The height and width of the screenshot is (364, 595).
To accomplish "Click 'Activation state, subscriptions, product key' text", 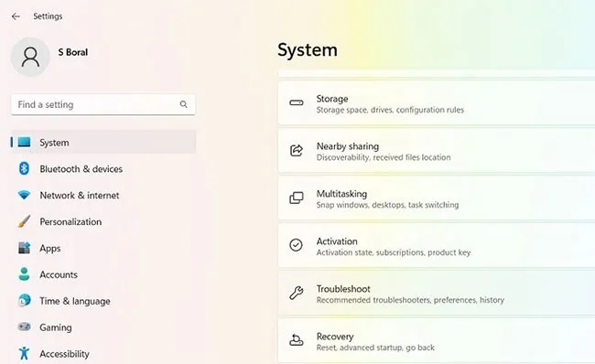I will click(x=394, y=252).
